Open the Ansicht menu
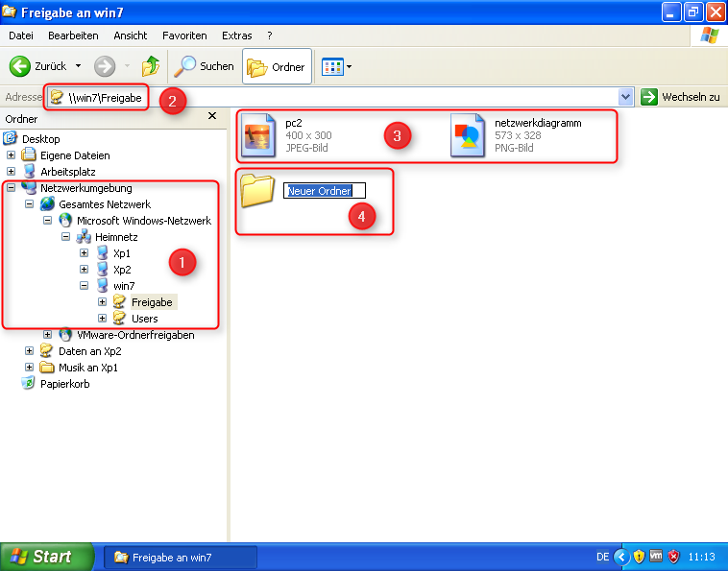The width and height of the screenshot is (728, 571). pyautogui.click(x=131, y=36)
